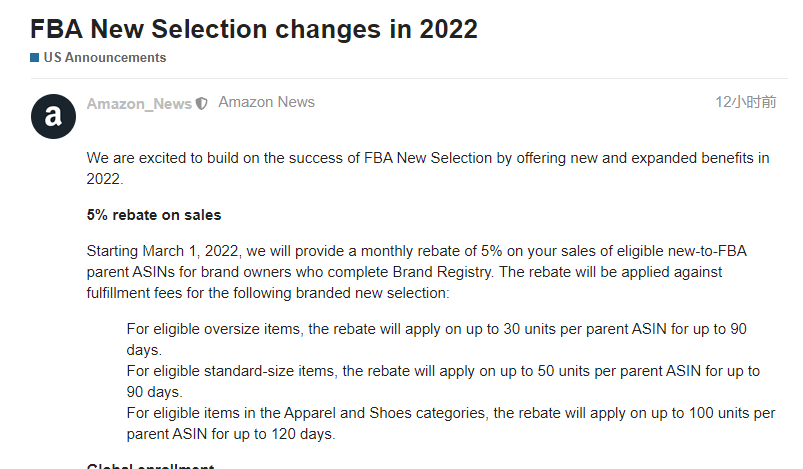The image size is (803, 469).
Task: Click the text "up to 120 days"
Action: tap(289, 434)
